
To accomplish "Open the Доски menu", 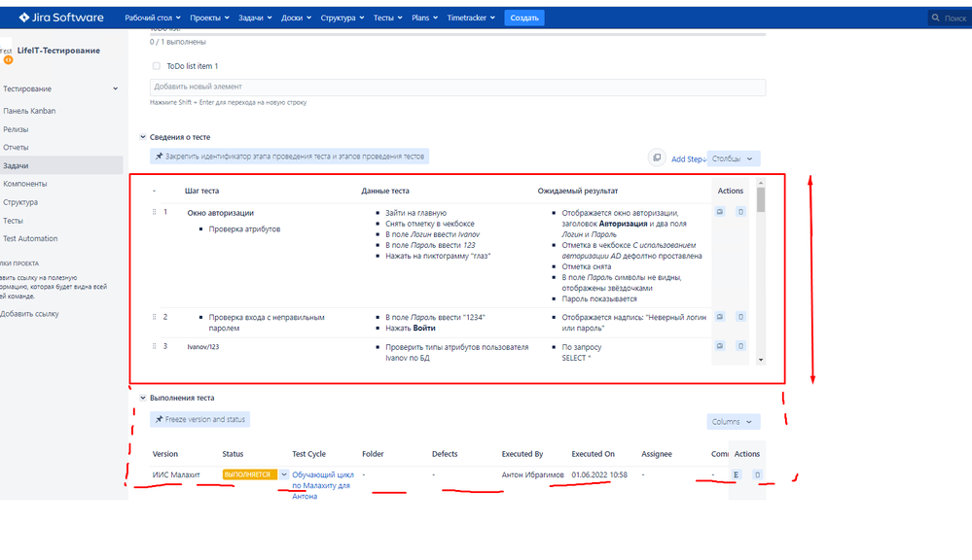I will [x=296, y=17].
